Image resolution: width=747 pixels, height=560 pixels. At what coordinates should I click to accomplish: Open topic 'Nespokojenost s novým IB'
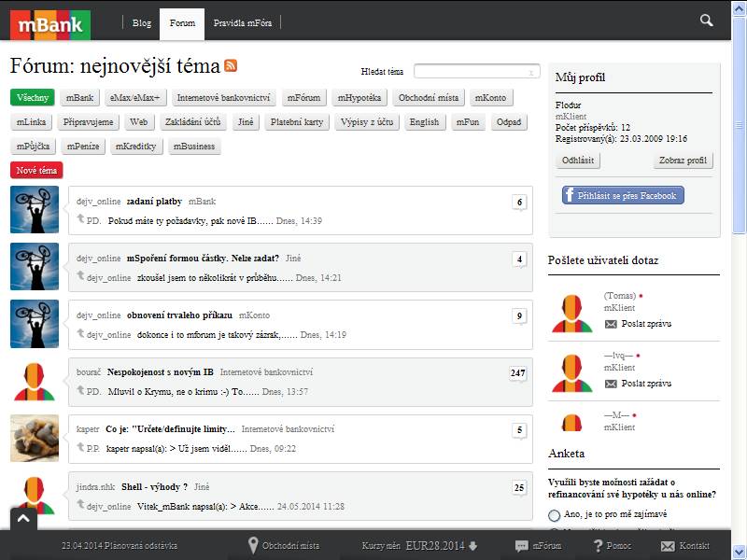point(160,371)
